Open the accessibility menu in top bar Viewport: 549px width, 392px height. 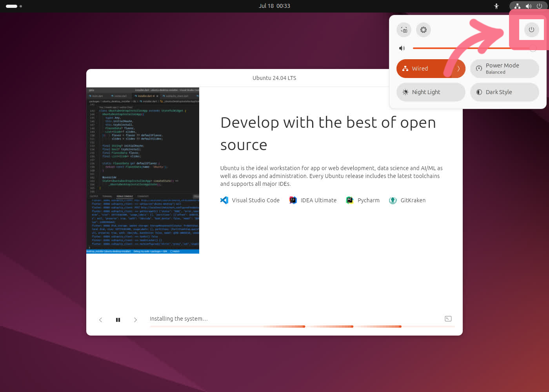point(496,6)
